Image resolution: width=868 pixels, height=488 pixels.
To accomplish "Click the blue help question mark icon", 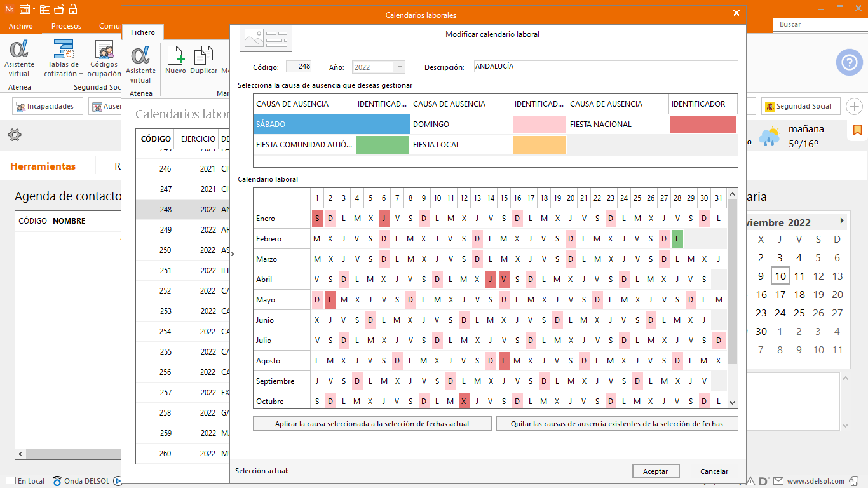I will tap(849, 62).
